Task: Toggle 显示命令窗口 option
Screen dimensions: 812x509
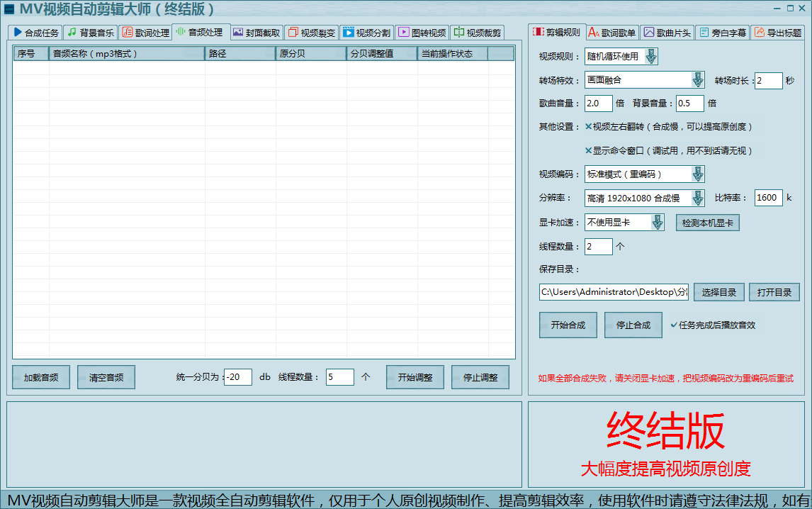Action: click(x=588, y=150)
